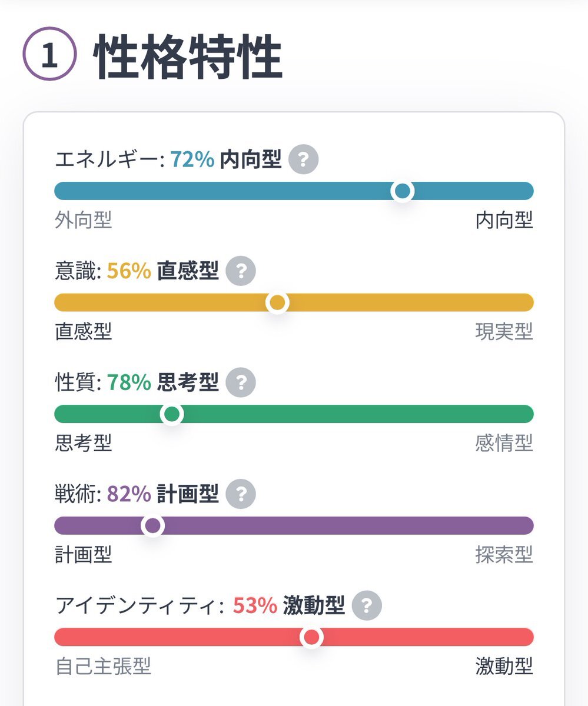Image resolution: width=588 pixels, height=706 pixels.
Task: Click the yellow 意識 slider knob
Action: (x=277, y=302)
